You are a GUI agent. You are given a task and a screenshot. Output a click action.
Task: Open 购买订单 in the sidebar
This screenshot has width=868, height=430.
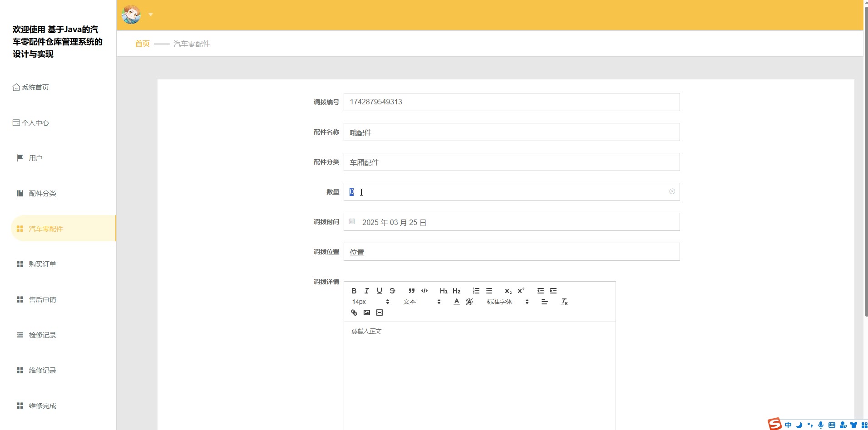(42, 264)
